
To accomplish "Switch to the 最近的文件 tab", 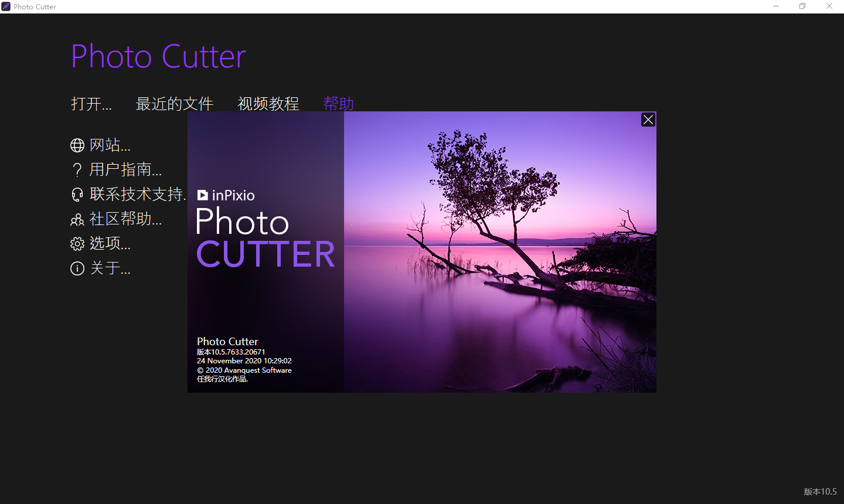I will pyautogui.click(x=174, y=104).
